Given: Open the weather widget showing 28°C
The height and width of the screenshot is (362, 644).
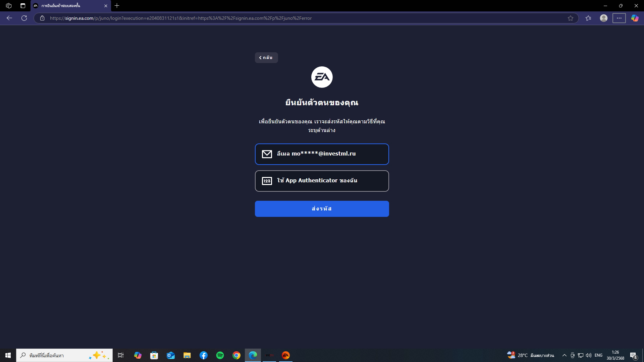Looking at the screenshot, I should pos(531,355).
